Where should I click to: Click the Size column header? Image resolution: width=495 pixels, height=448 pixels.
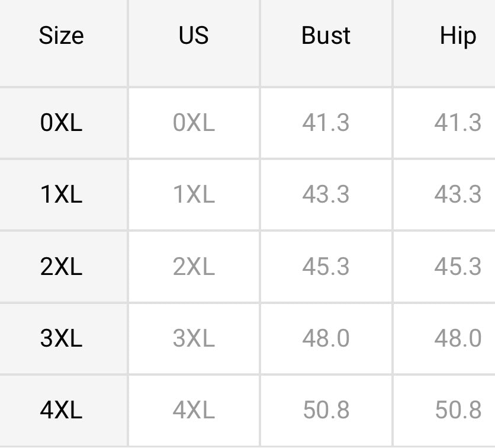point(62,36)
